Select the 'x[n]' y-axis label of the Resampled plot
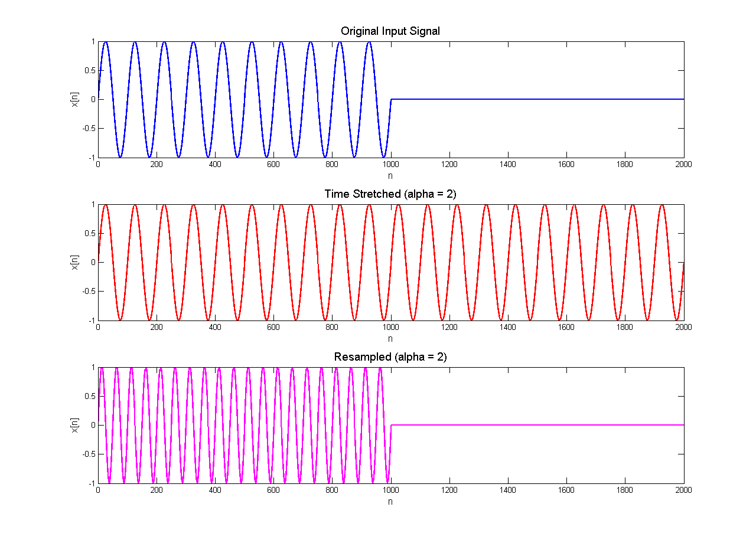This screenshot has height=543, width=756. pyautogui.click(x=75, y=425)
